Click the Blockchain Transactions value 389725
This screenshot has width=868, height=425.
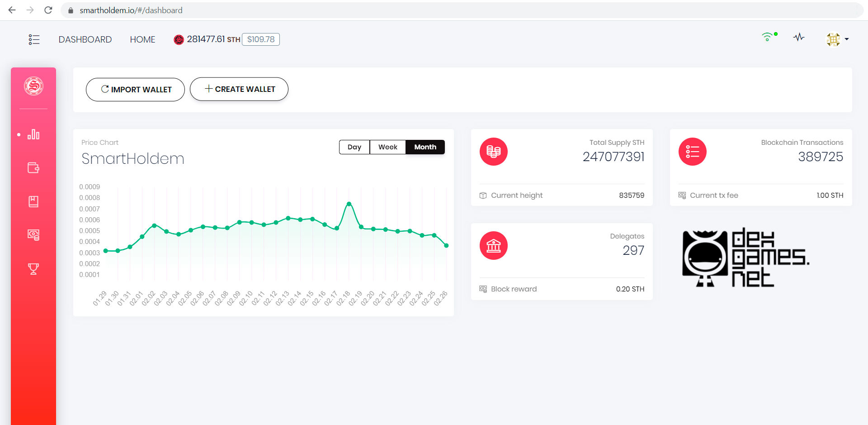coord(821,157)
